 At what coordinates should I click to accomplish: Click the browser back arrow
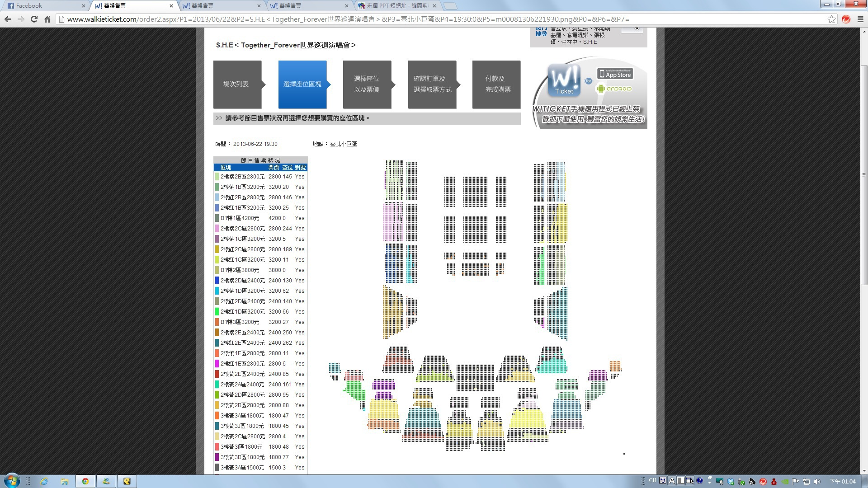(8, 19)
